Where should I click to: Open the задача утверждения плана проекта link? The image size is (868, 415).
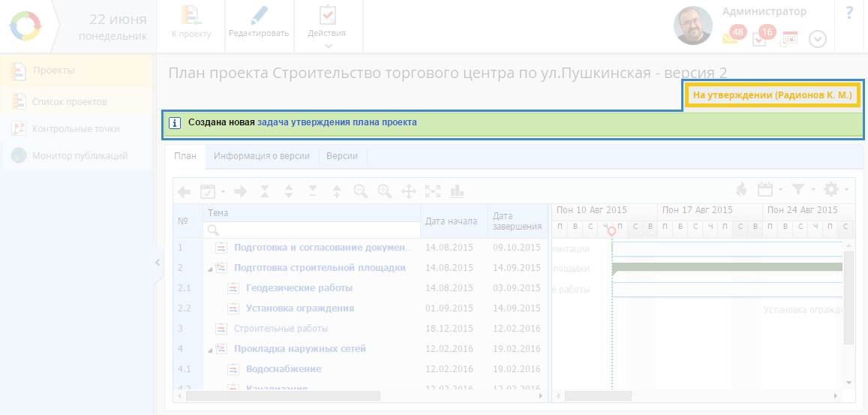[337, 122]
